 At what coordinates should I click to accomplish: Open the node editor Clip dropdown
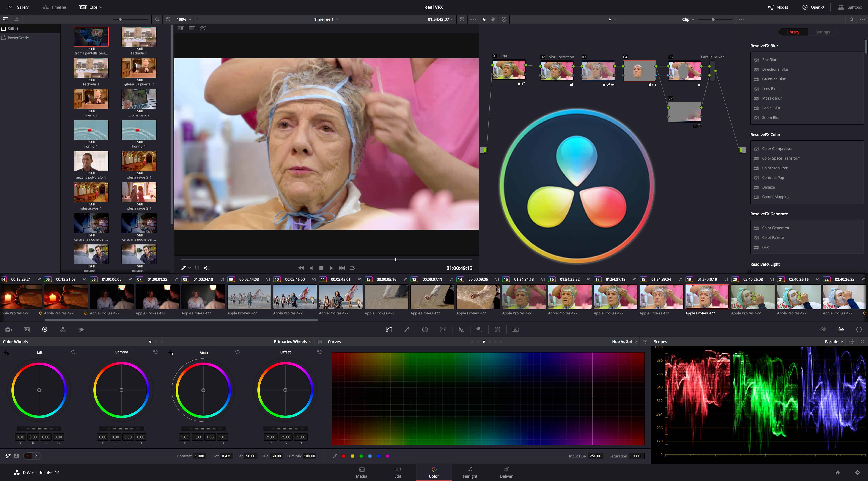[688, 20]
